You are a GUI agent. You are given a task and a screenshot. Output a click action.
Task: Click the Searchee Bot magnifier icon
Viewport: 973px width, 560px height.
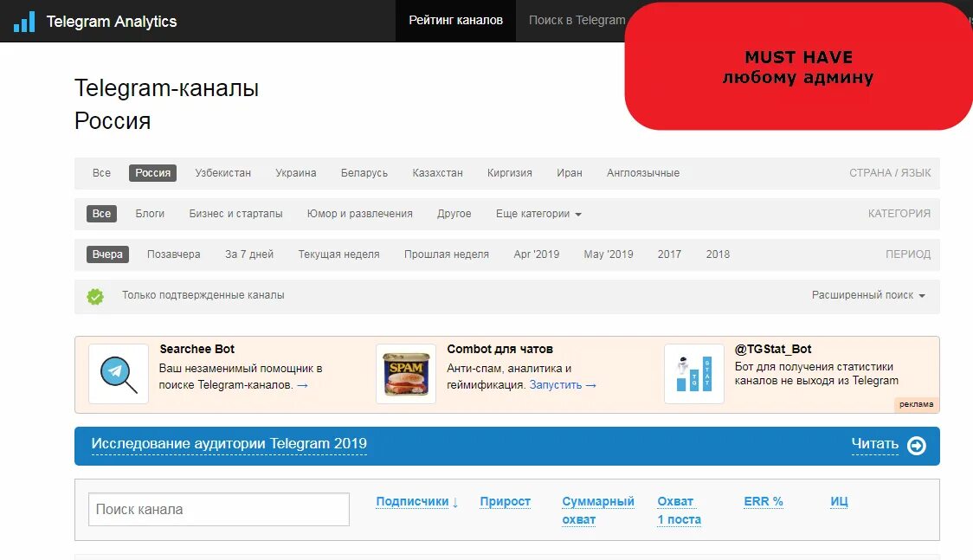pos(119,374)
